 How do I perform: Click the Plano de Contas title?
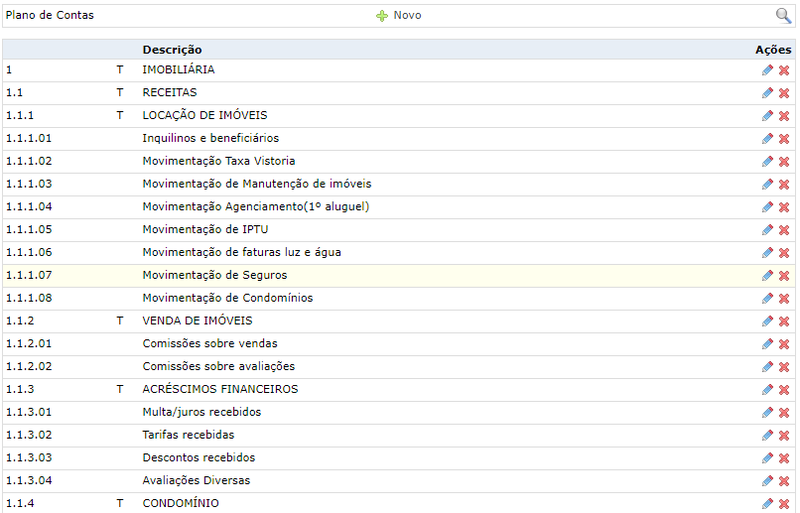pos(49,15)
